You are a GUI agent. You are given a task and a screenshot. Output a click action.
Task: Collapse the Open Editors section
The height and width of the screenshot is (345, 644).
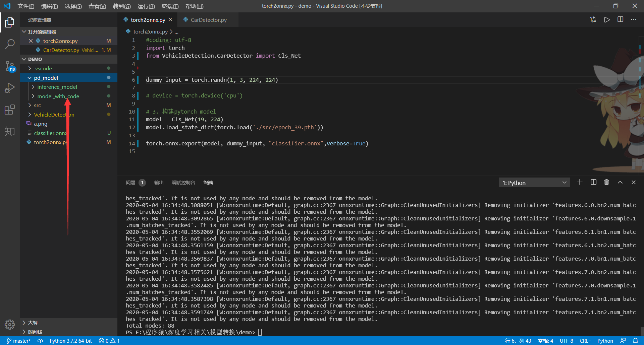click(x=68, y=31)
